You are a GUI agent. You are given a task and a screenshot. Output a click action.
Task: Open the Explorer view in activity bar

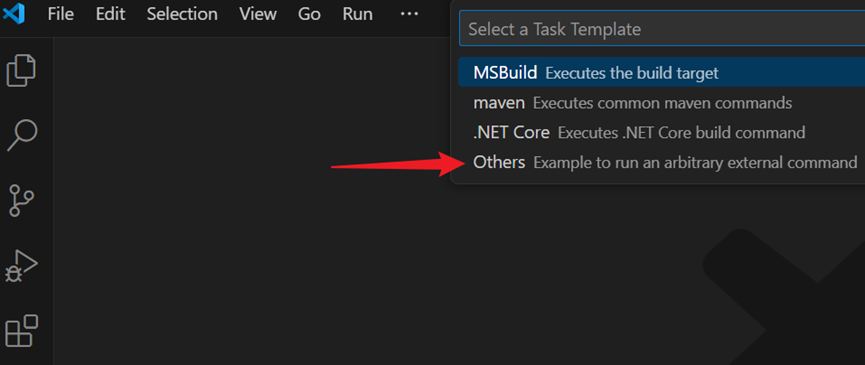tap(22, 70)
